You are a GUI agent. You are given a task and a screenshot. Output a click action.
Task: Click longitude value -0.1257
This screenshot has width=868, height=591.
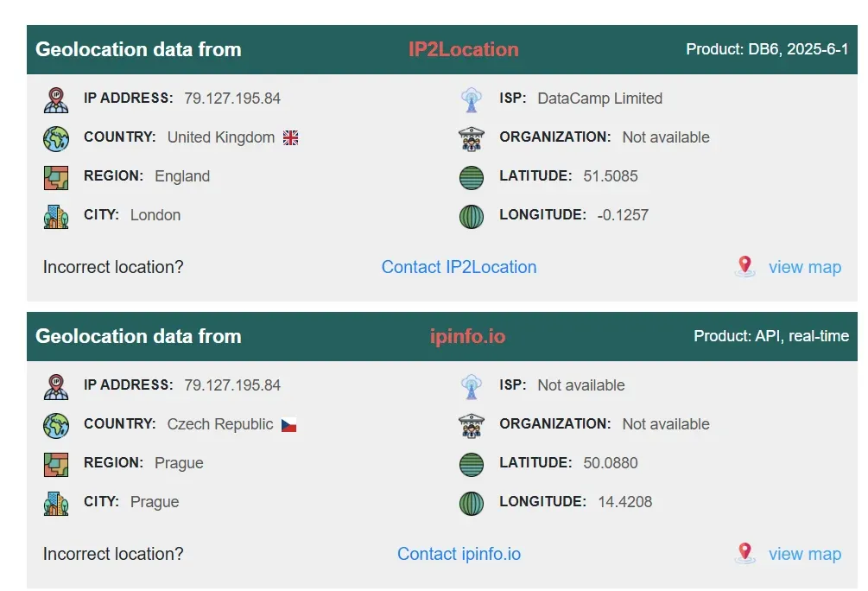pos(623,215)
